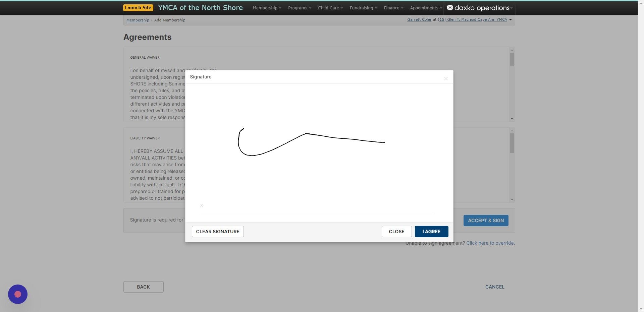The image size is (644, 312).
Task: Open the Garrett Coler profile link
Action: [x=419, y=19]
